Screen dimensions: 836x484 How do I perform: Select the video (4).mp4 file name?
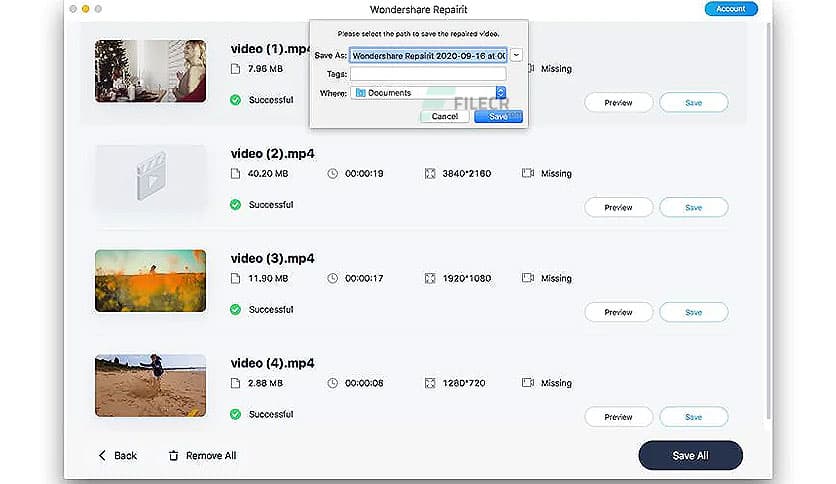(272, 363)
